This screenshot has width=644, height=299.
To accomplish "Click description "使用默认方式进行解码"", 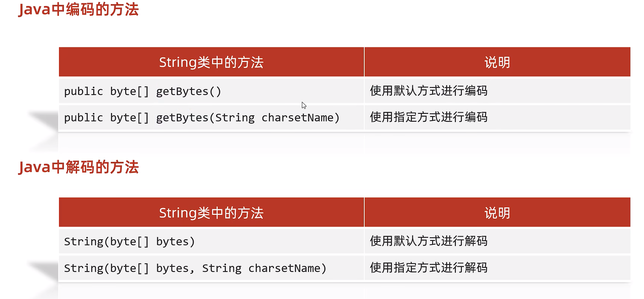I will (429, 241).
